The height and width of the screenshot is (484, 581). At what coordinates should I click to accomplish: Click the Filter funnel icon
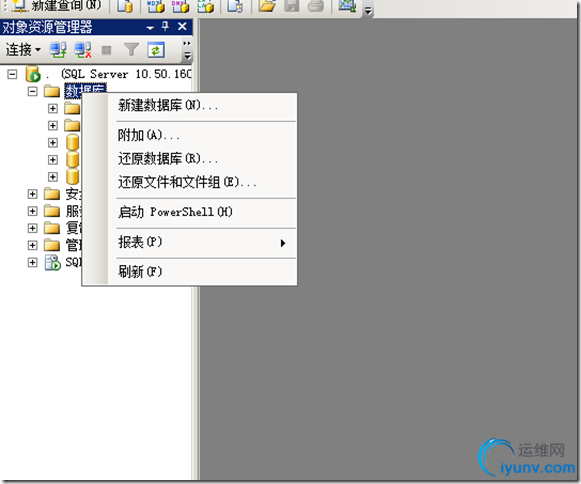click(131, 49)
